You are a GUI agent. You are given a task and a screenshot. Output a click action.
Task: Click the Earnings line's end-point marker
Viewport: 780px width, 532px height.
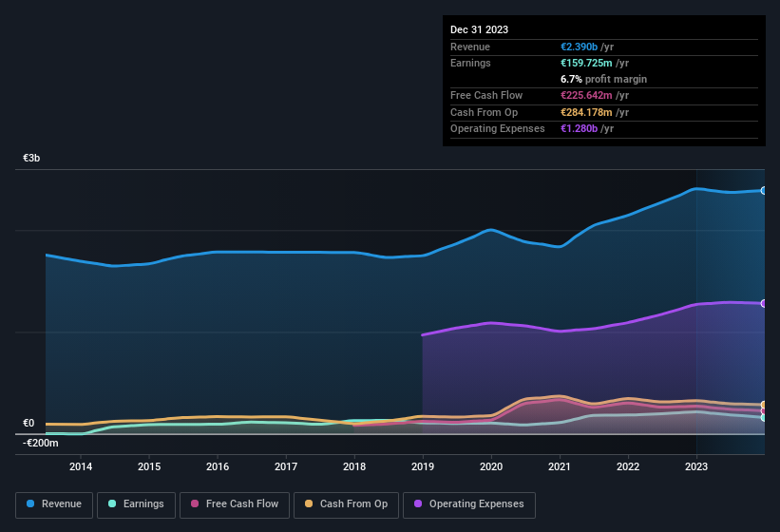click(763, 418)
